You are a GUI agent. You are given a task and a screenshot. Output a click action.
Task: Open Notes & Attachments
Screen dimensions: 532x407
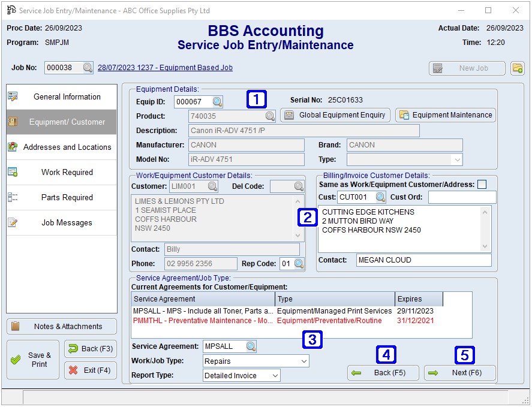[62, 326]
